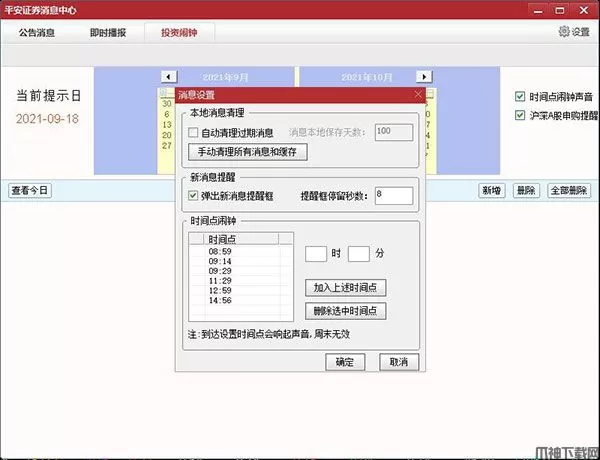The image size is (600, 460).
Task: Enable 自动清理过期消息 checkbox
Action: point(194,132)
